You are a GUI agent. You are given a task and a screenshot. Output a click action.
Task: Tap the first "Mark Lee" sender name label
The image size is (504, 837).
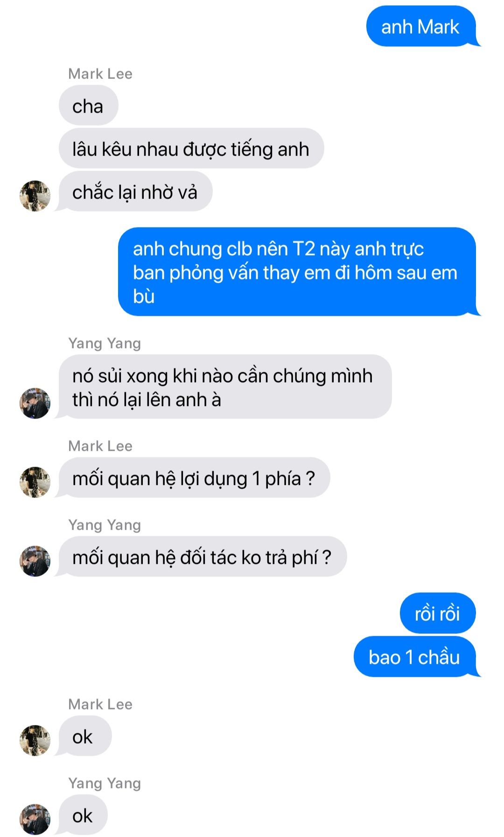(x=100, y=74)
